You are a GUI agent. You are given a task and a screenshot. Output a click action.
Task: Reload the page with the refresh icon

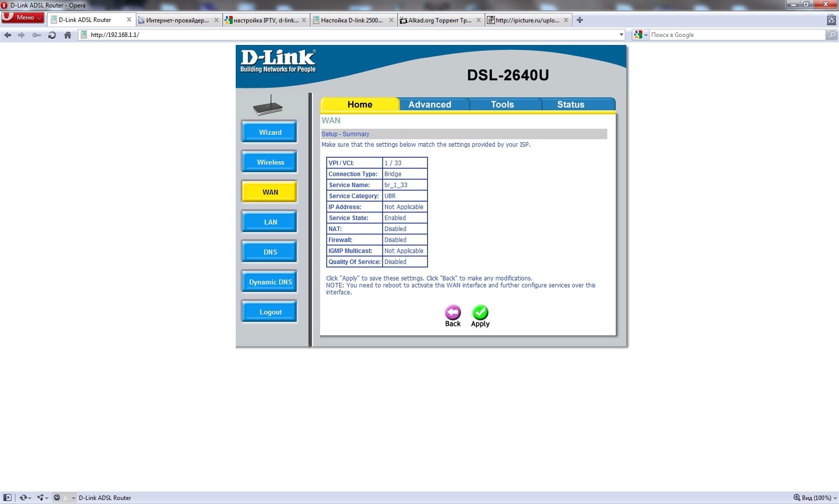pyautogui.click(x=52, y=35)
